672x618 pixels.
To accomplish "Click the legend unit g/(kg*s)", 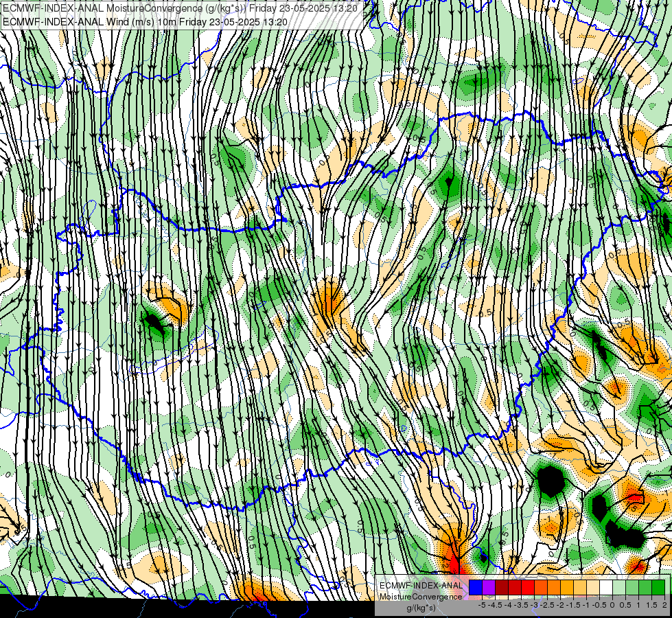I will point(421,608).
